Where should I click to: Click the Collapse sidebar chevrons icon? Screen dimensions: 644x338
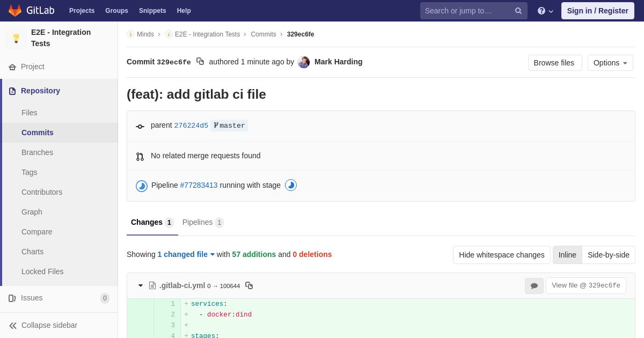pos(13,326)
